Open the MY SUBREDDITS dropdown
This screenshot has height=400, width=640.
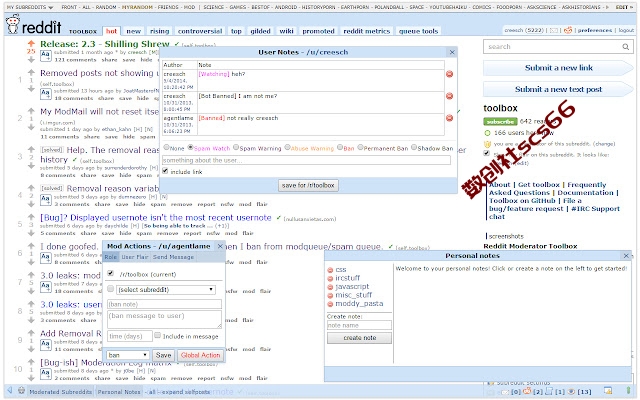(x=30, y=7)
